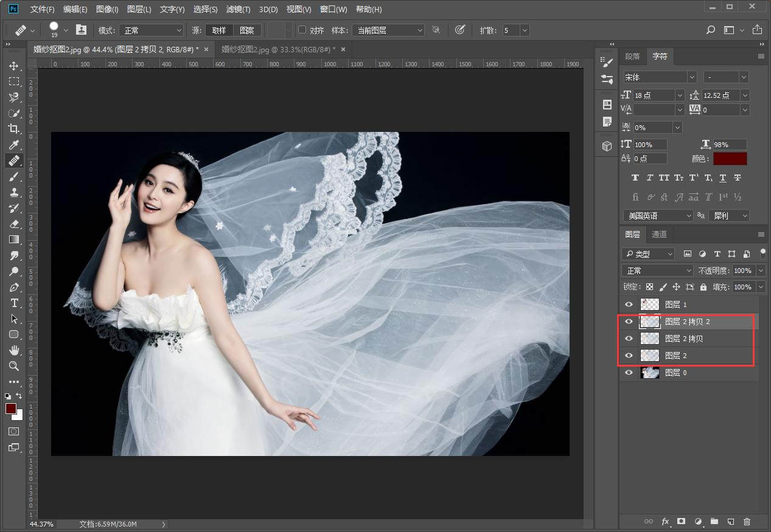This screenshot has width=771, height=532.
Task: Lock all layer attributes with padlock
Action: pyautogui.click(x=703, y=287)
